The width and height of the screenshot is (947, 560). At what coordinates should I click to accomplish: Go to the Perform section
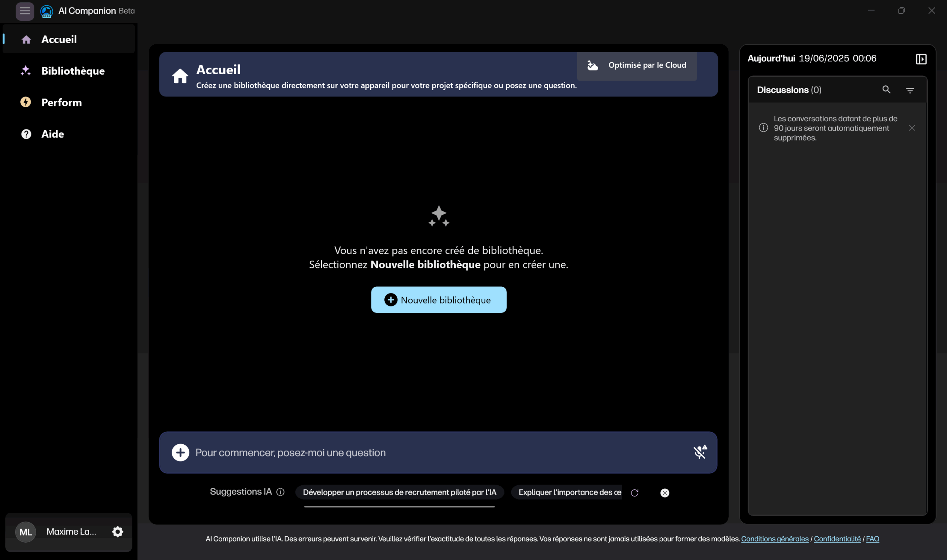point(61,102)
